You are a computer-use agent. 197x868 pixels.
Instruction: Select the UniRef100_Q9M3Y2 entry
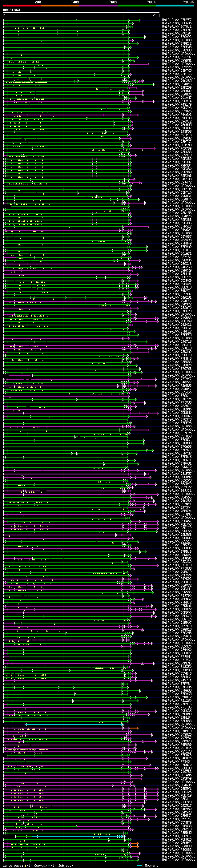pos(177,304)
